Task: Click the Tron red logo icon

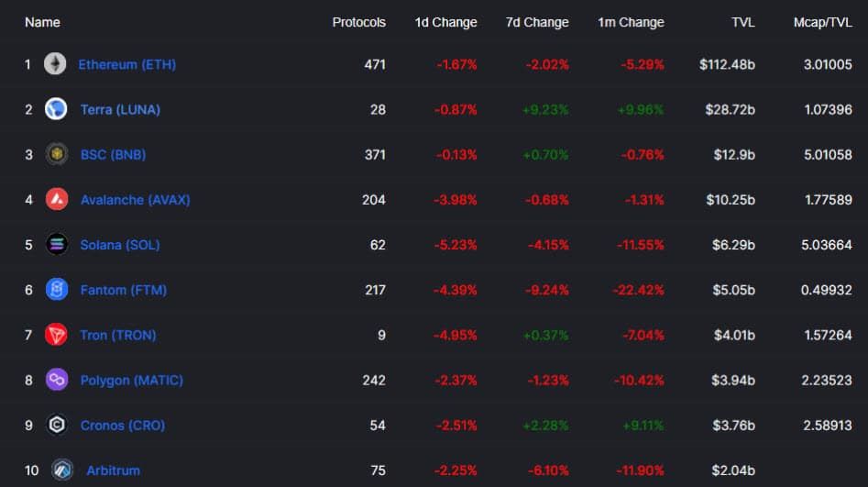Action: click(56, 335)
